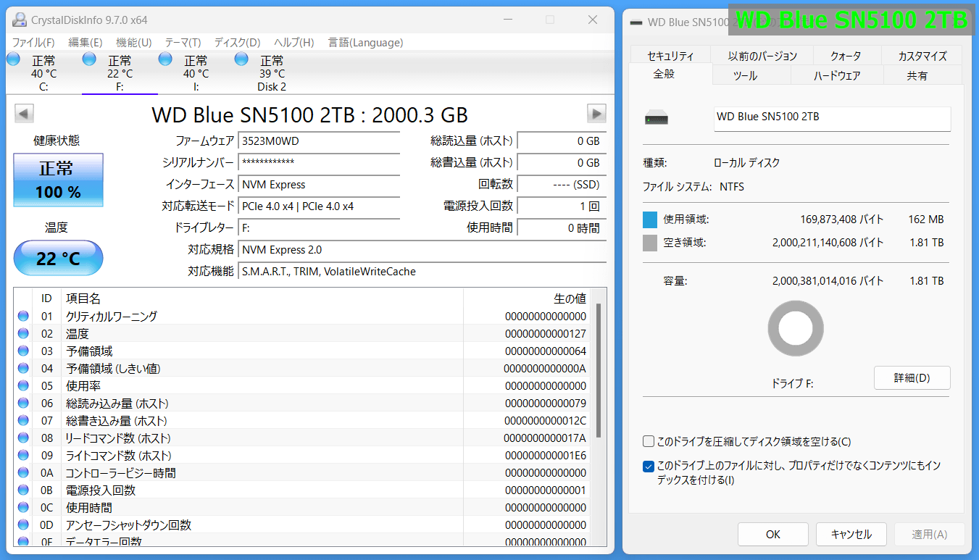Show the previous disk with left arrow

[24, 114]
